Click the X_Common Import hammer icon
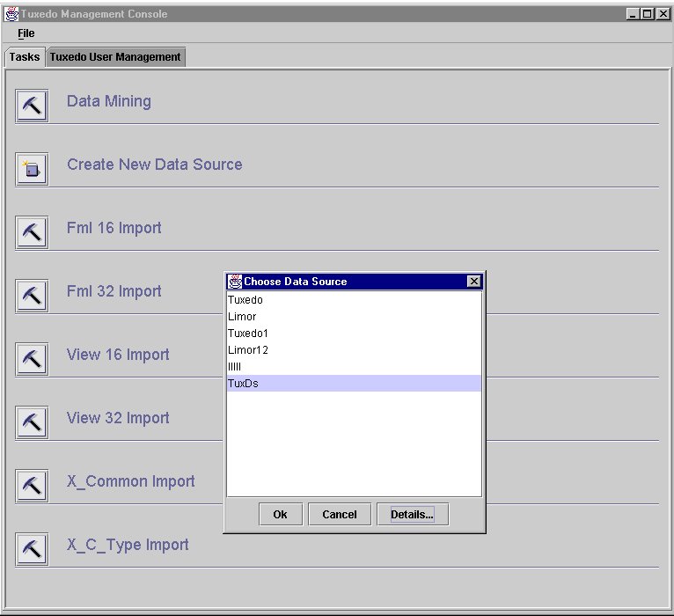The image size is (674, 616). (x=32, y=486)
